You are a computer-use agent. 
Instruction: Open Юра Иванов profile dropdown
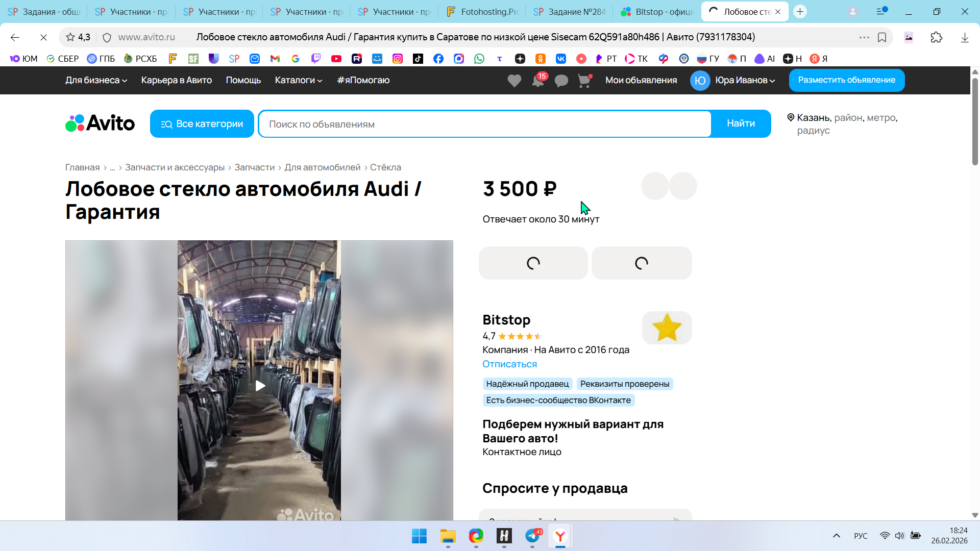tap(744, 80)
